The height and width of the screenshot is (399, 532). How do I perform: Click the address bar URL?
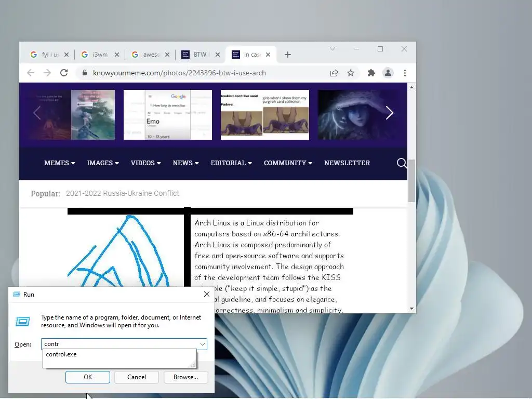[x=179, y=73]
